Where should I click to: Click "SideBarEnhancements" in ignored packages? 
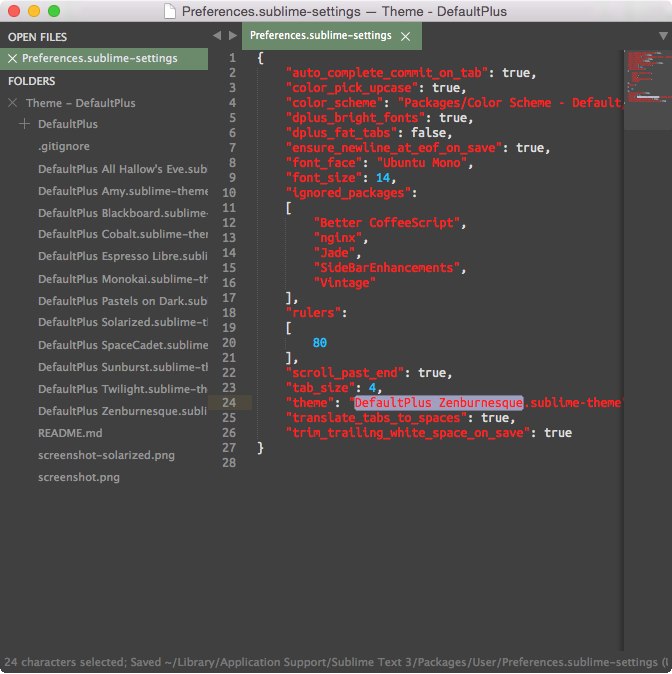387,268
